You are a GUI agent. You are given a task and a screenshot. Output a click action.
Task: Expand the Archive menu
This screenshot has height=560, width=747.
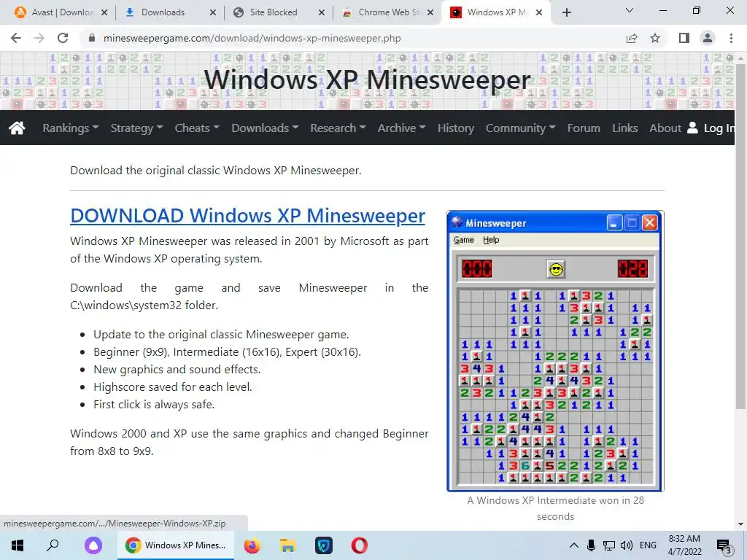[402, 128]
